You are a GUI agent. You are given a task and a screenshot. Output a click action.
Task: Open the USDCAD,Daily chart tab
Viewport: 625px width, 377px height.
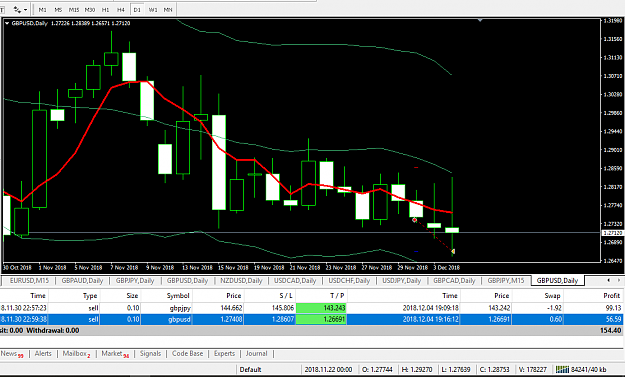295,281
